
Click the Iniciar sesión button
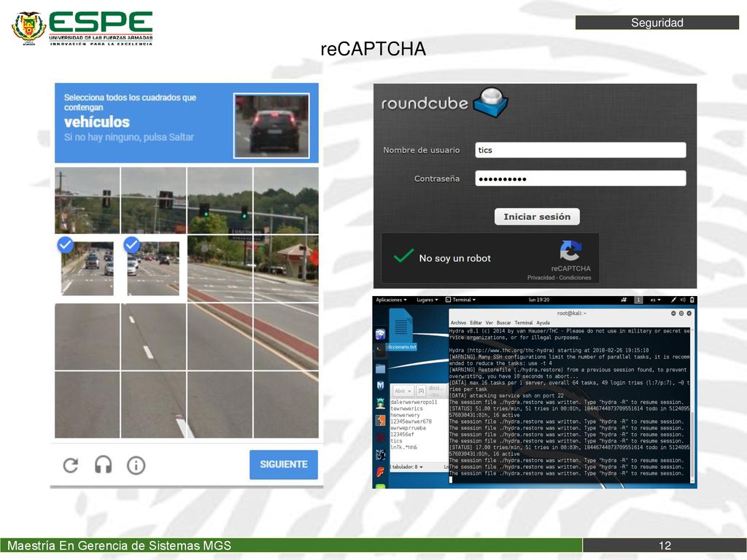coord(537,217)
